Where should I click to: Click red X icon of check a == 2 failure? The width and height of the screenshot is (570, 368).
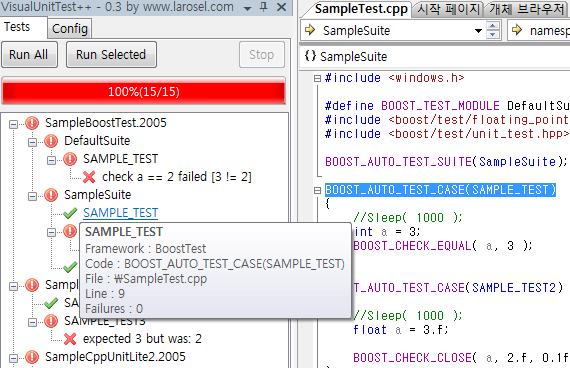89,177
